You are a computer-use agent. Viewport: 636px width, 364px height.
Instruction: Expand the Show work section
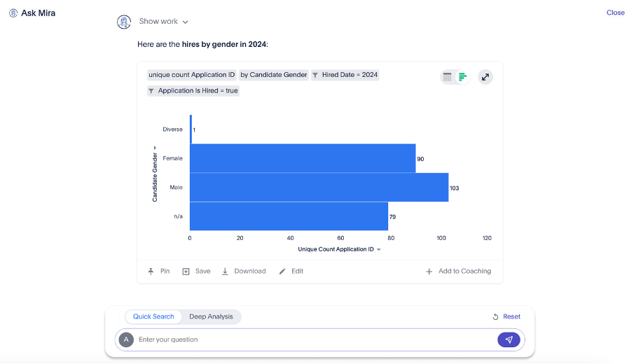164,22
